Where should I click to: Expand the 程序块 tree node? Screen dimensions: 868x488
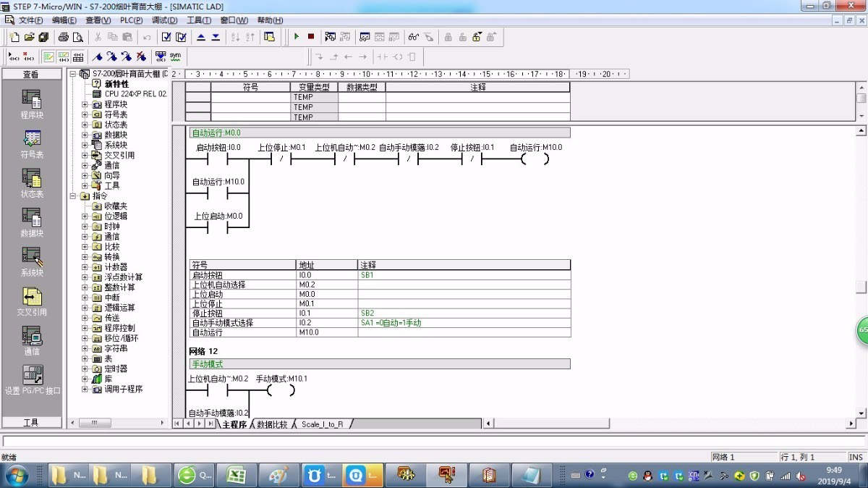tap(85, 104)
